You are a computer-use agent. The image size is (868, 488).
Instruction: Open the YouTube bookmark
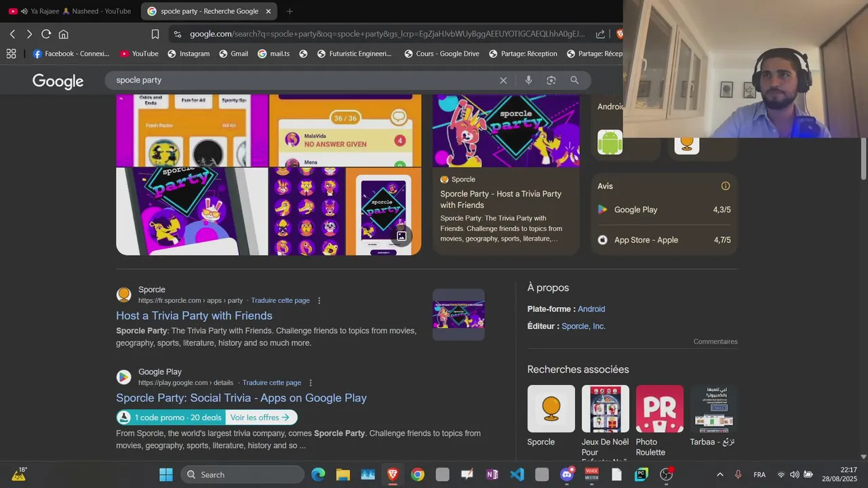point(139,54)
